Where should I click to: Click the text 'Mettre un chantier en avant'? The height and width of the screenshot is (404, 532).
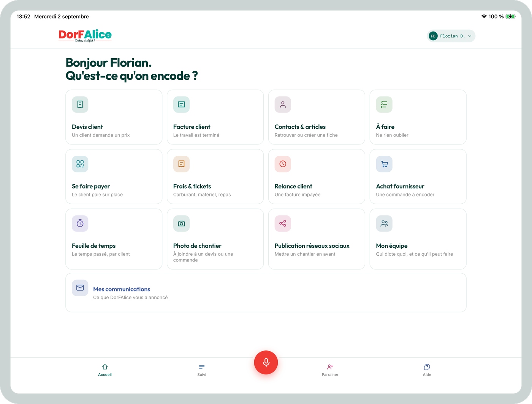(305, 254)
